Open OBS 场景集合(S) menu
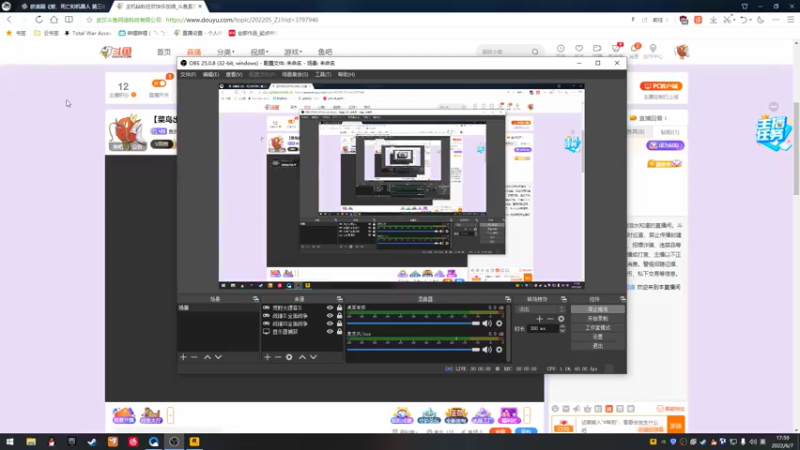The image size is (800, 450). coord(295,74)
